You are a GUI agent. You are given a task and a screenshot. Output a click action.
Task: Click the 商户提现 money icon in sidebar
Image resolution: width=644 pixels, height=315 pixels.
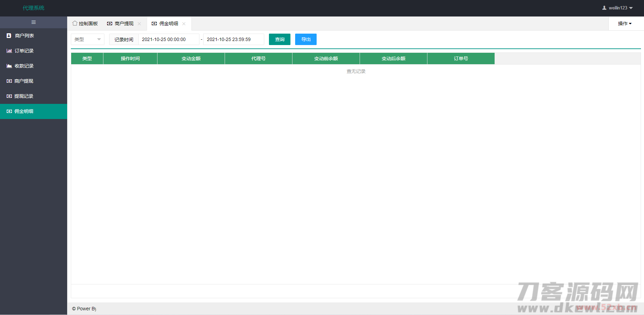point(9,81)
